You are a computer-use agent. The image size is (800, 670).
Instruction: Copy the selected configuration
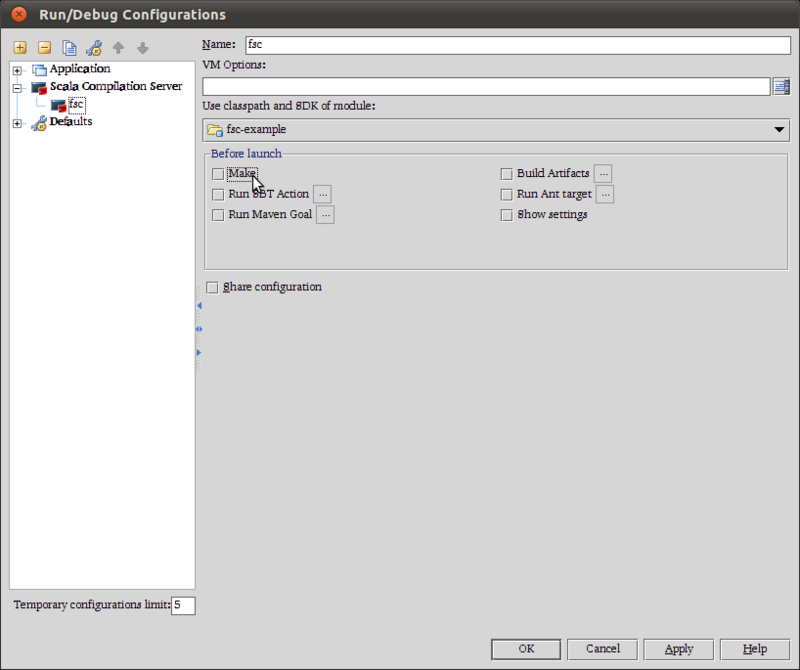[x=69, y=47]
